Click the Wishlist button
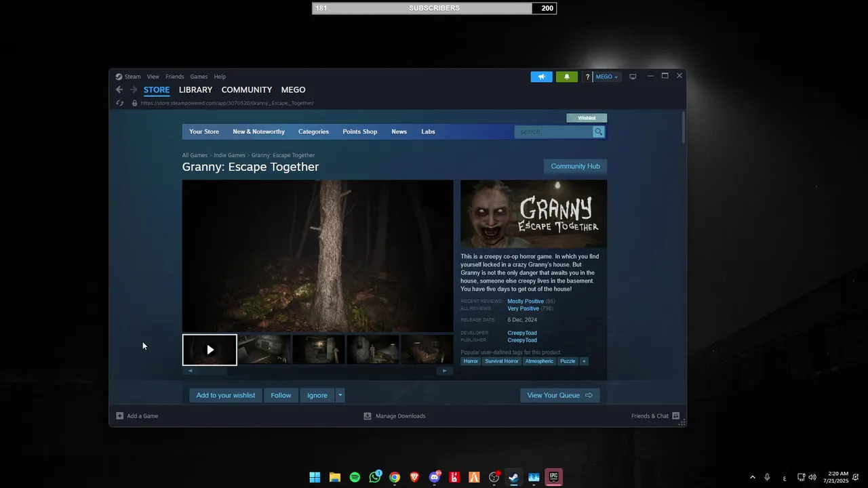 click(x=587, y=118)
